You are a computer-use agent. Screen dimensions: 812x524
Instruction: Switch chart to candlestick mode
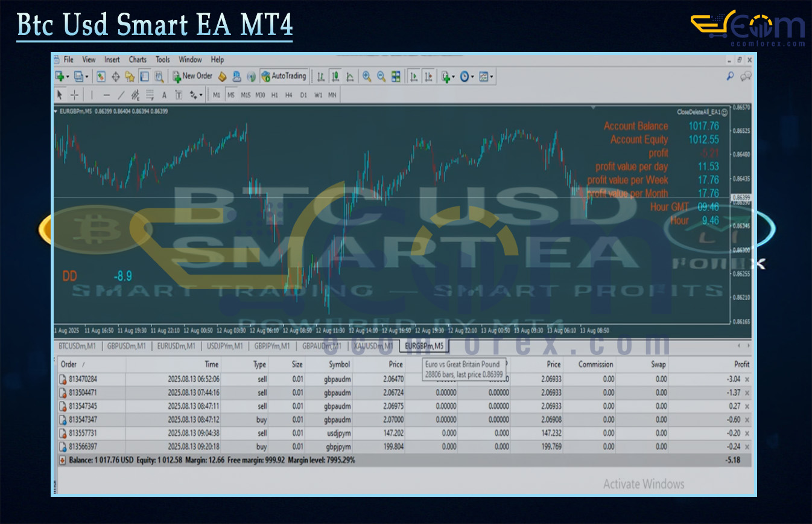tap(335, 77)
